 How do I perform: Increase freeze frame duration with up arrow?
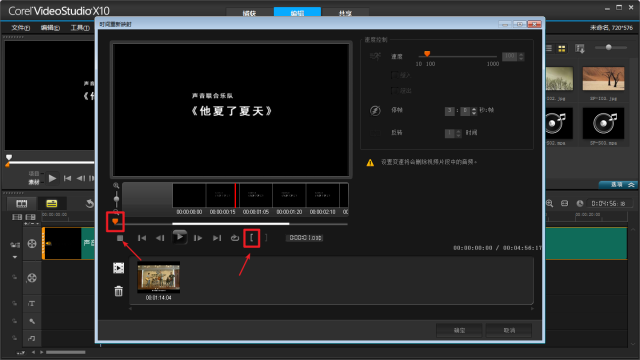coord(473,109)
